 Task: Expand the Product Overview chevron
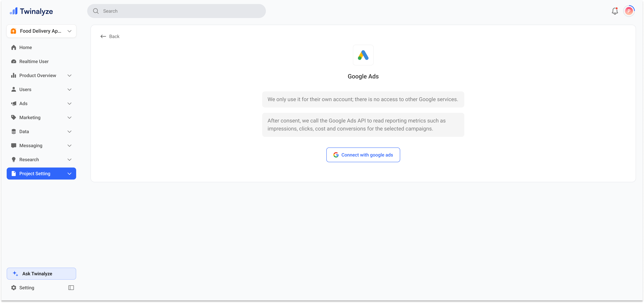pyautogui.click(x=69, y=75)
